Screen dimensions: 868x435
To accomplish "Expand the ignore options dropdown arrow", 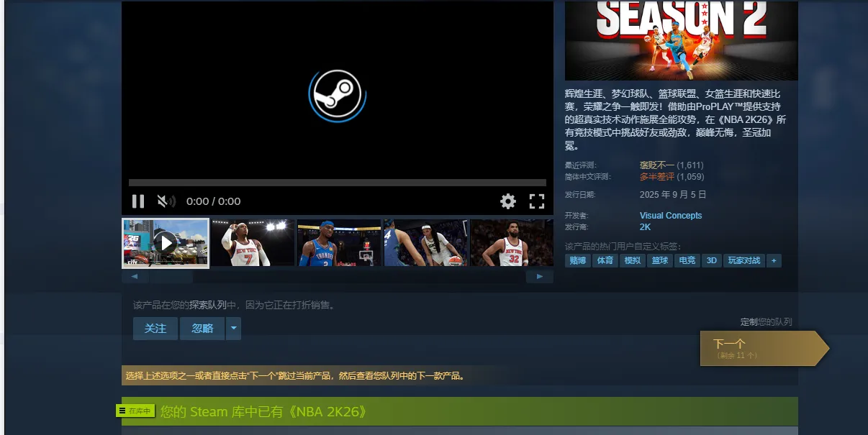I will [233, 329].
